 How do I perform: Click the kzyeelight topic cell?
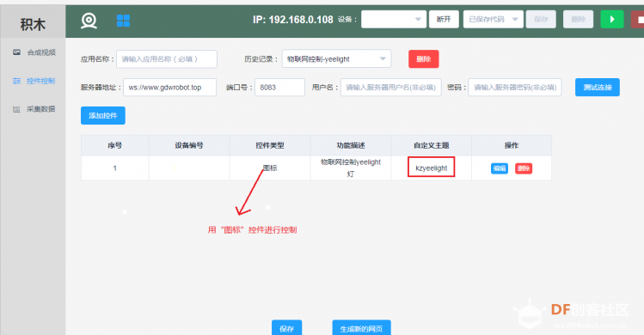(432, 167)
